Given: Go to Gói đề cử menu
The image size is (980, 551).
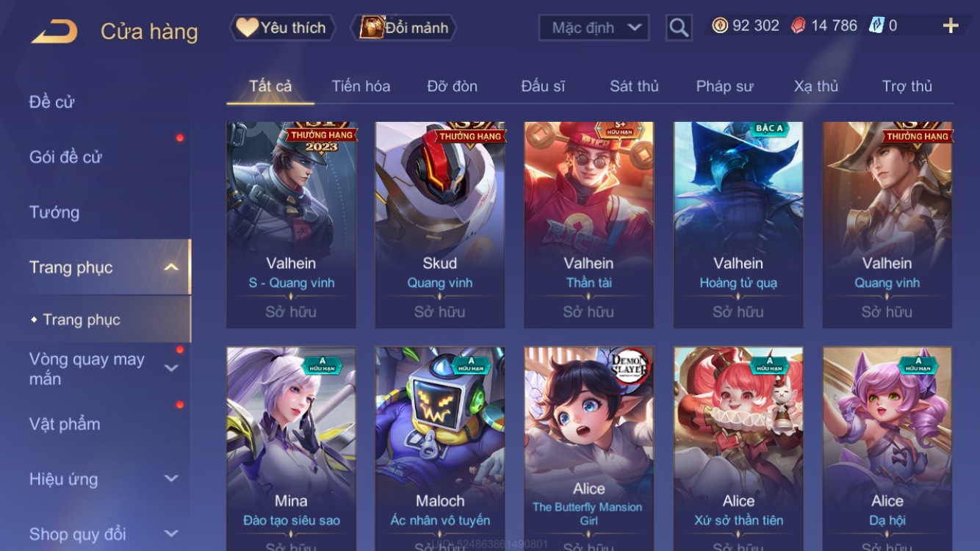Looking at the screenshot, I should [x=65, y=156].
